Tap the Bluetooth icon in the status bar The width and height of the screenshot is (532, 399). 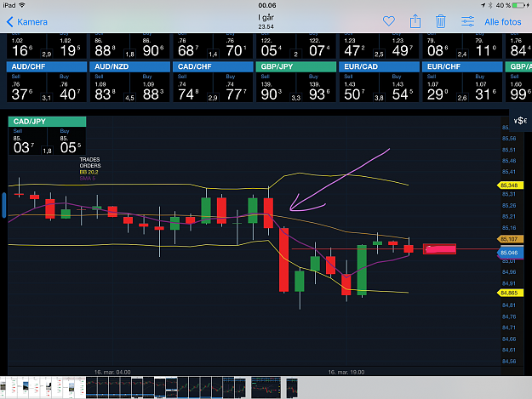pyautogui.click(x=490, y=5)
